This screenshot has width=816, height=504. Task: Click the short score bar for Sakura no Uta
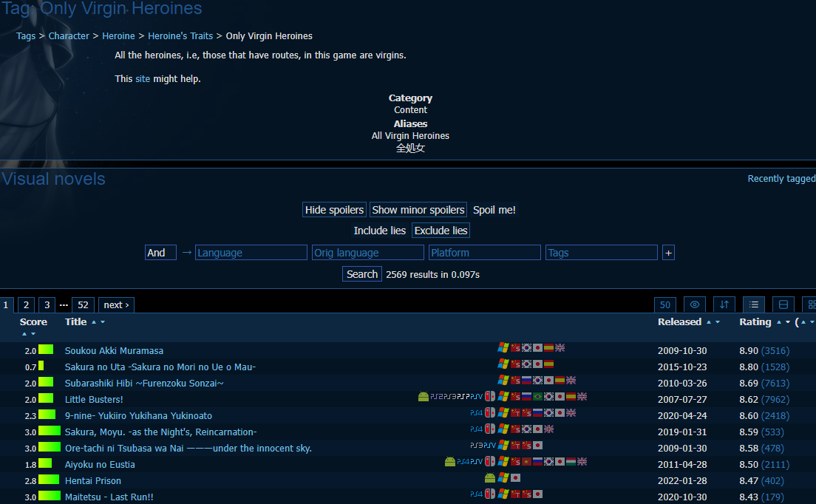pos(41,366)
